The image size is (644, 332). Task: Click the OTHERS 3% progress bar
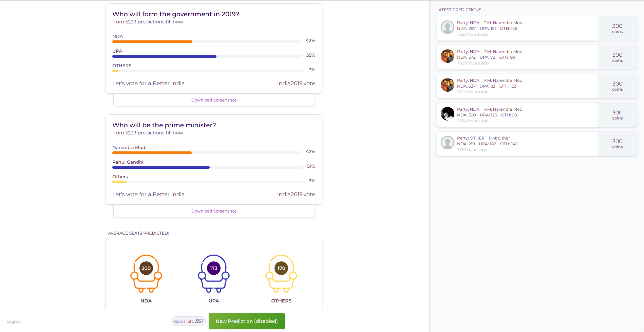click(x=208, y=71)
